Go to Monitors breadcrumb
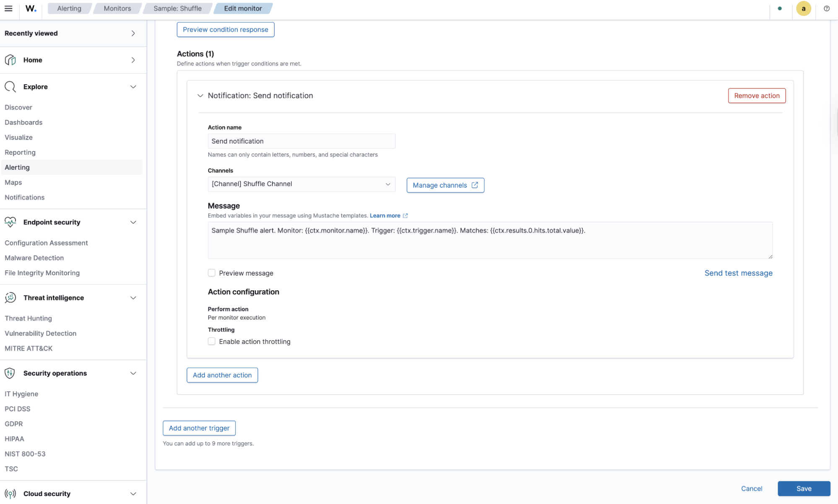This screenshot has width=838, height=504. tap(117, 8)
